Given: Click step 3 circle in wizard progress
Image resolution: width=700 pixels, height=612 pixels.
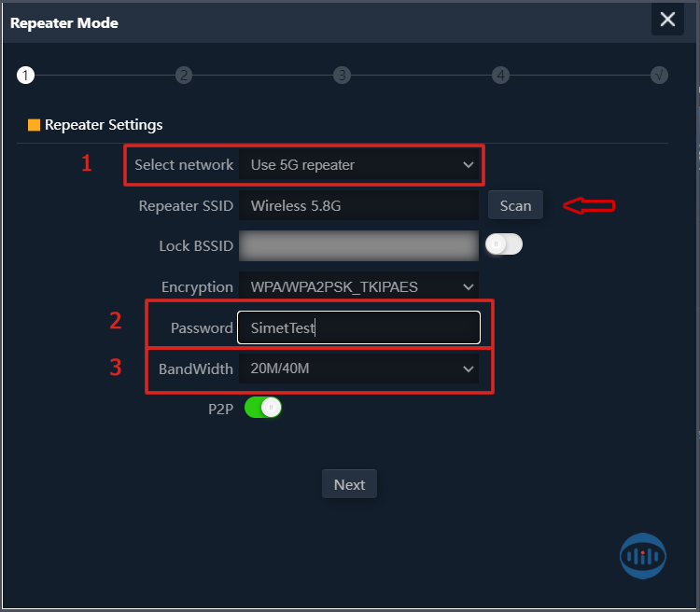Looking at the screenshot, I should pos(343,76).
